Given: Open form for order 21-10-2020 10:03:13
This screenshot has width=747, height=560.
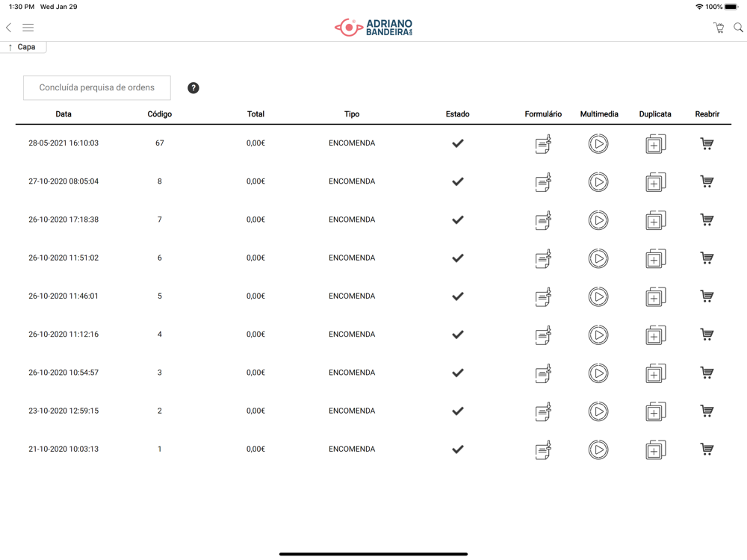Looking at the screenshot, I should point(543,450).
